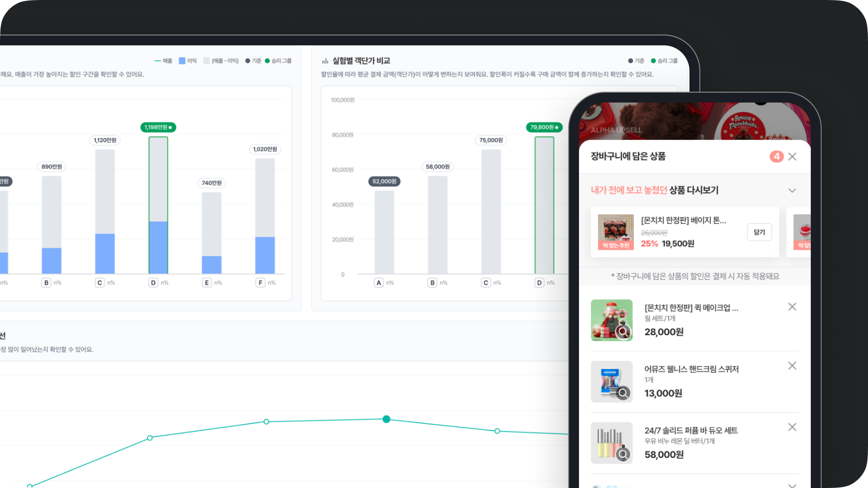This screenshot has height=488, width=868.
Task: Remove the 퀵 메이크업 cart item
Action: click(792, 307)
